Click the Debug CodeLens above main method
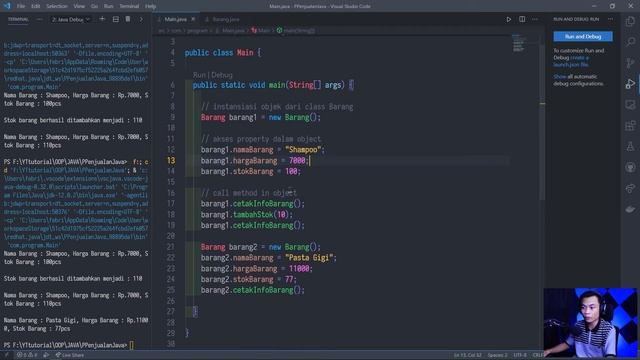Viewport: 640px width, 360px height. tap(222, 75)
